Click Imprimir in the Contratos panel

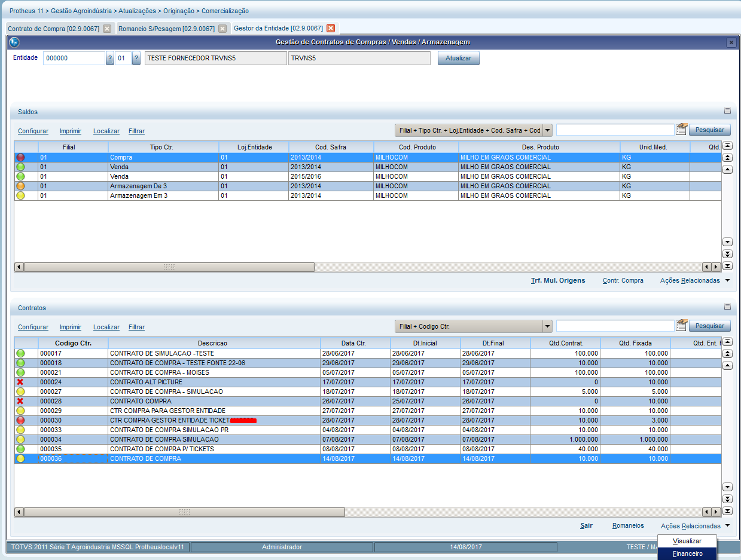click(71, 327)
